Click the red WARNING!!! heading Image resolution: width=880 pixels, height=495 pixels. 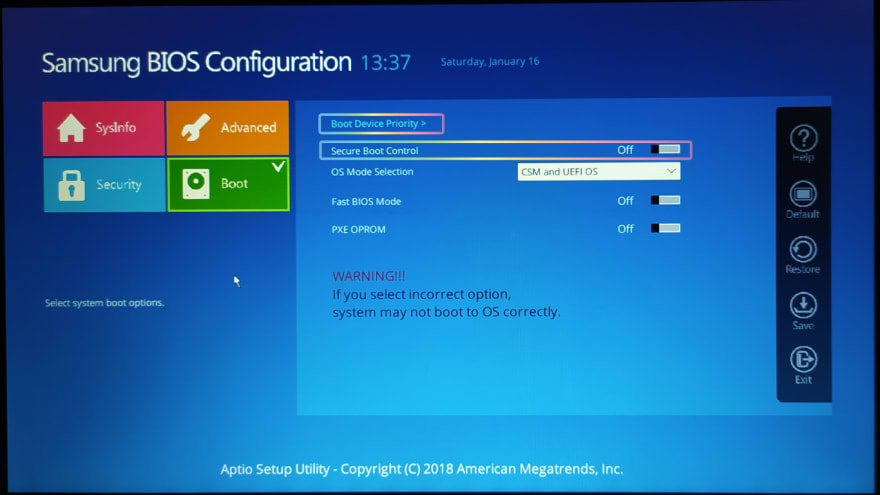coord(369,276)
